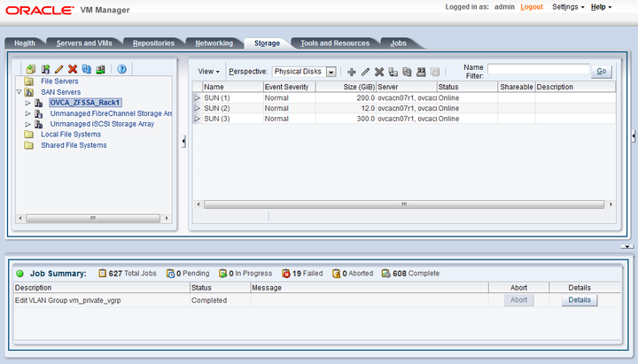Sort by the Size (GiB) column header
The width and height of the screenshot is (638, 364).
346,87
